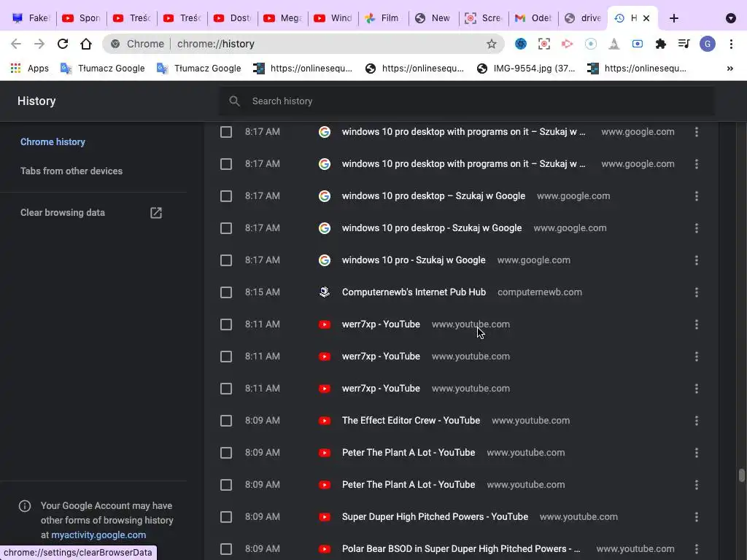The width and height of the screenshot is (747, 560).
Task: Open Clear browsing data
Action: [x=63, y=213]
